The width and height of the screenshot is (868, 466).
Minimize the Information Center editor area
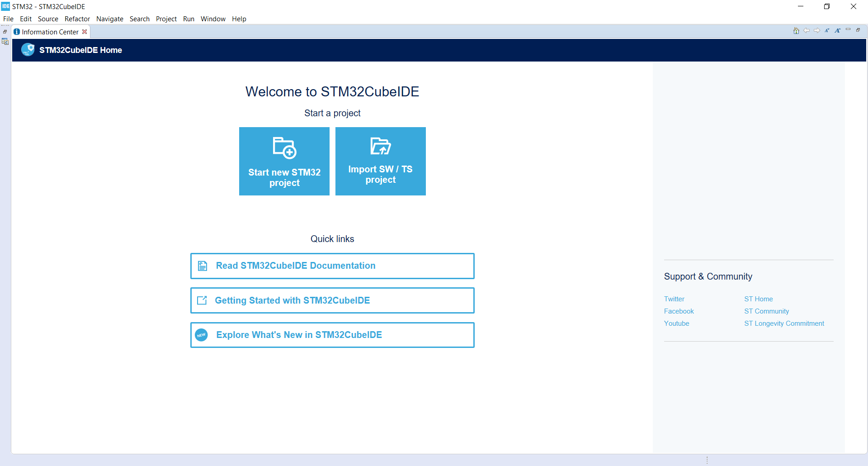pos(848,30)
